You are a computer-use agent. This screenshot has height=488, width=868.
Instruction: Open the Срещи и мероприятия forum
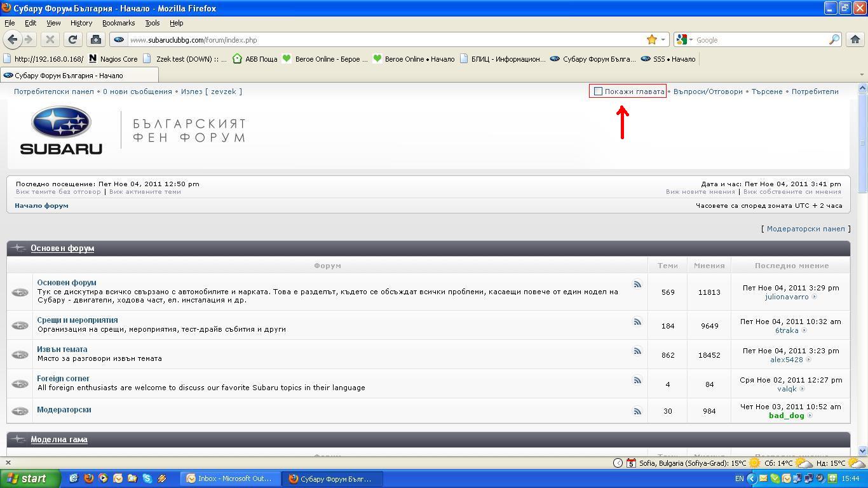pos(78,320)
